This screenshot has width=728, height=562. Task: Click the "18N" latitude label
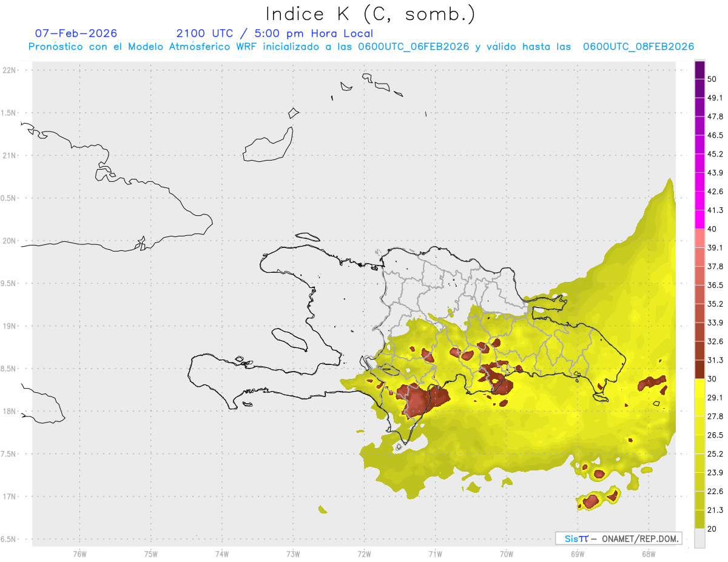[10, 411]
